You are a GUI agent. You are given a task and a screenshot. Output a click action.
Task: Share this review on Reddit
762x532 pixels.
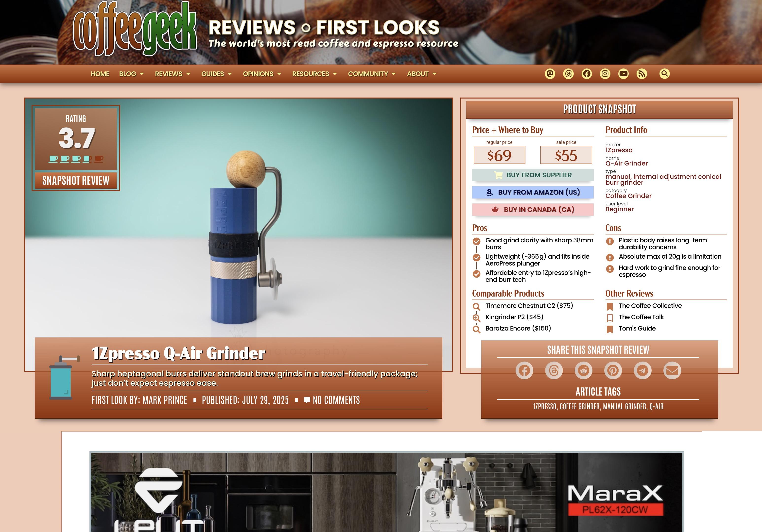coord(583,370)
